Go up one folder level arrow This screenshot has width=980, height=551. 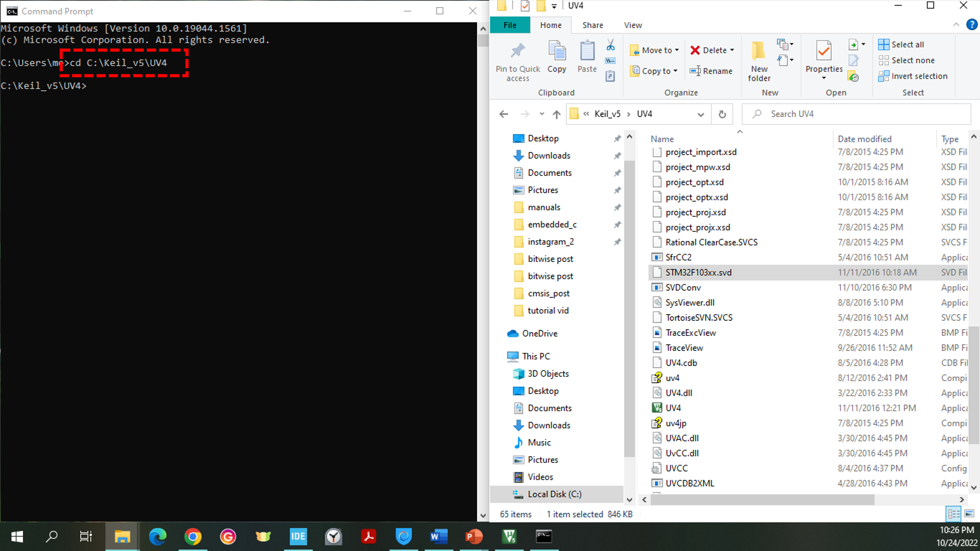[557, 114]
